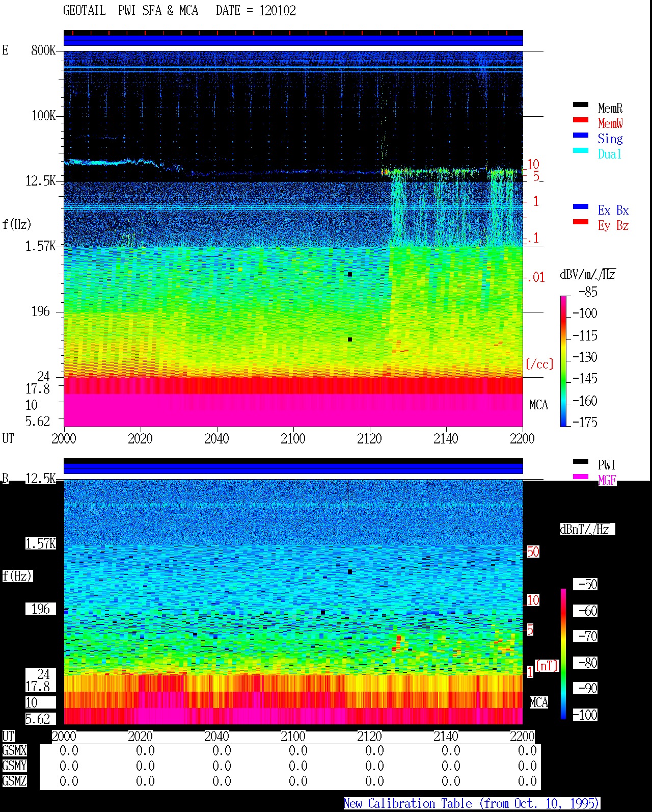
Task: Click the New Calibration Table link
Action: point(472,803)
